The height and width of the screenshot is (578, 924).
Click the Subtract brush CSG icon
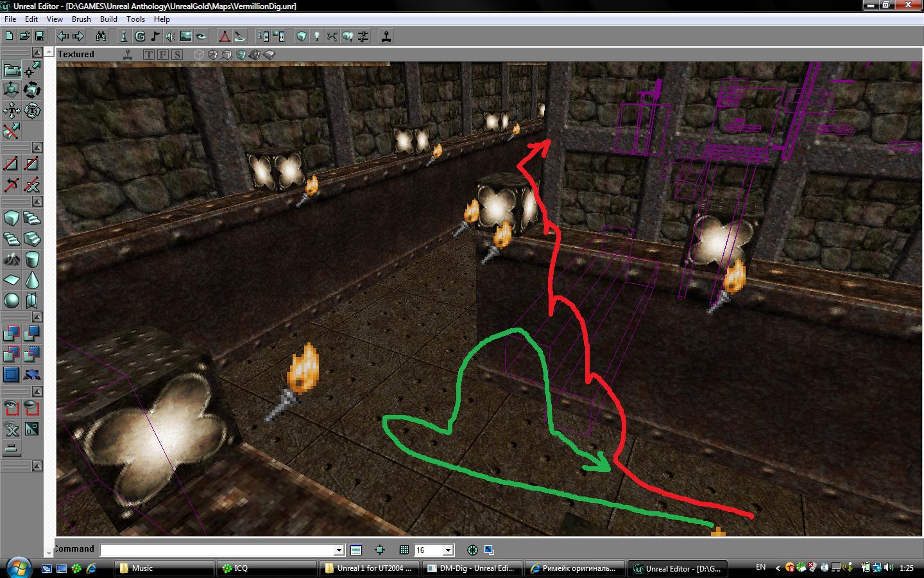pos(32,333)
